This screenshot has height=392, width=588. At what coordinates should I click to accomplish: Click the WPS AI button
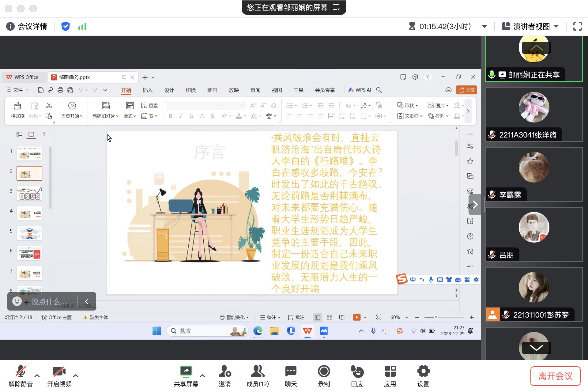[x=360, y=90]
